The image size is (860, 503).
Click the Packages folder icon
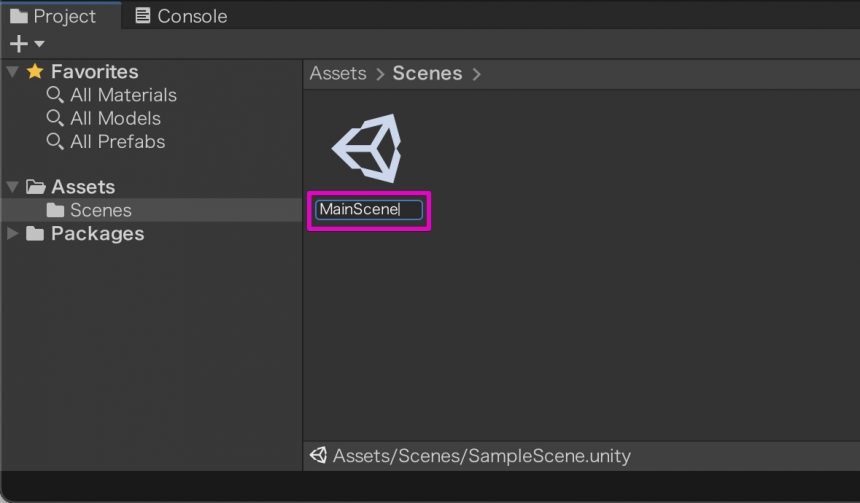coord(35,234)
